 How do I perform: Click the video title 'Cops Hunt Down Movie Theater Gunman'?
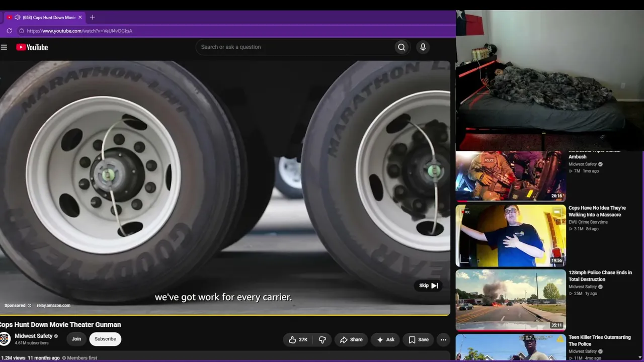point(60,325)
